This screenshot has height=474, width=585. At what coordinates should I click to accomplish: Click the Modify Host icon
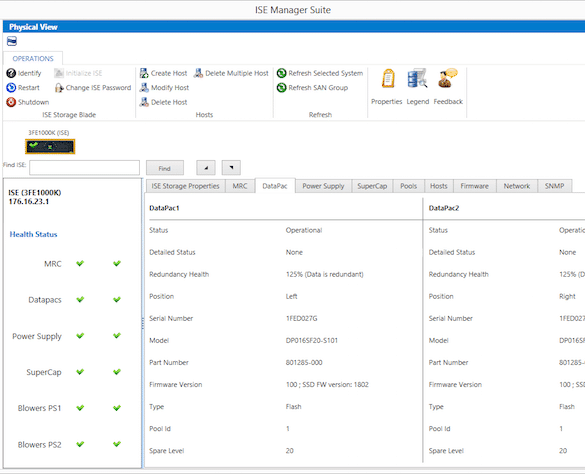[x=144, y=88]
